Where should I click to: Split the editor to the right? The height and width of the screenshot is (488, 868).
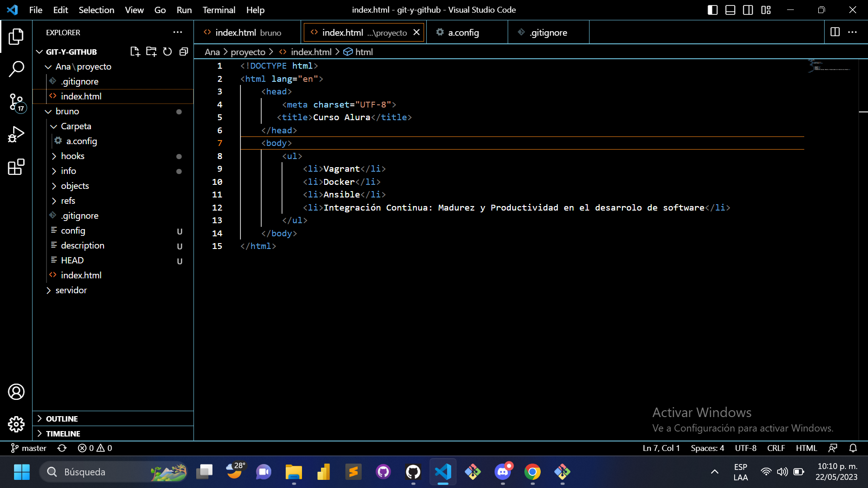click(835, 32)
